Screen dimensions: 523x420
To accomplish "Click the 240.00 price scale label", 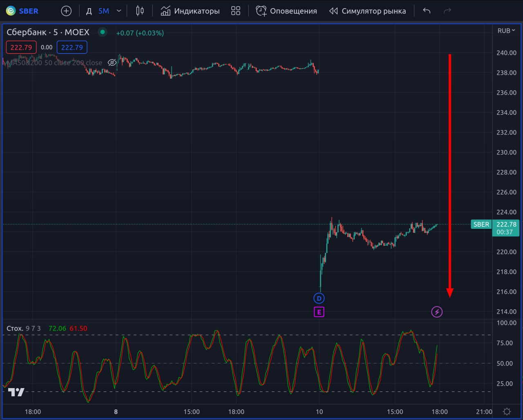I will (x=506, y=53).
